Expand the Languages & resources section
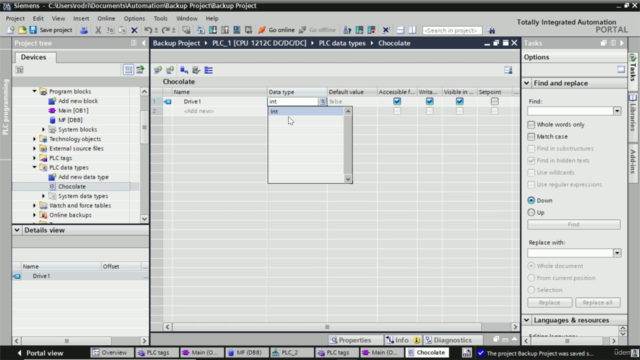Image resolution: width=640 pixels, height=360 pixels. [x=527, y=320]
